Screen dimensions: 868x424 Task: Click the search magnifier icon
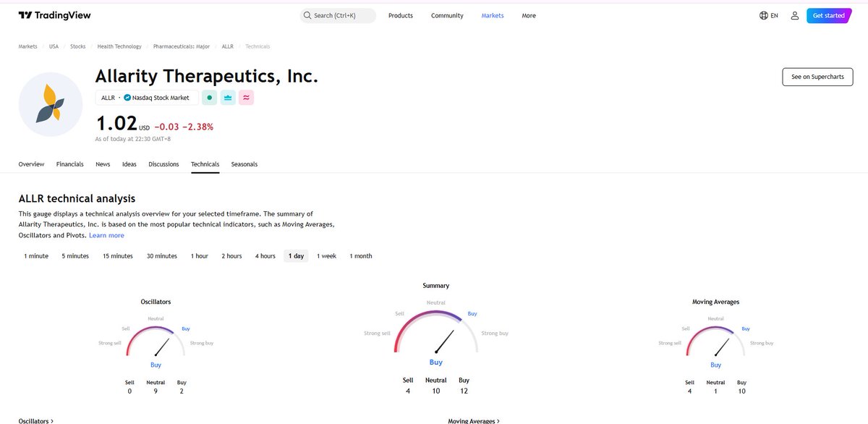(307, 15)
